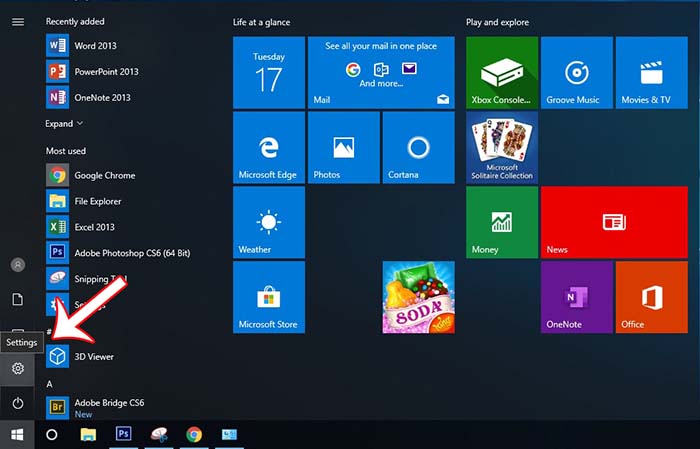This screenshot has width=700, height=449.
Task: Open the Money tile
Action: pos(502,222)
